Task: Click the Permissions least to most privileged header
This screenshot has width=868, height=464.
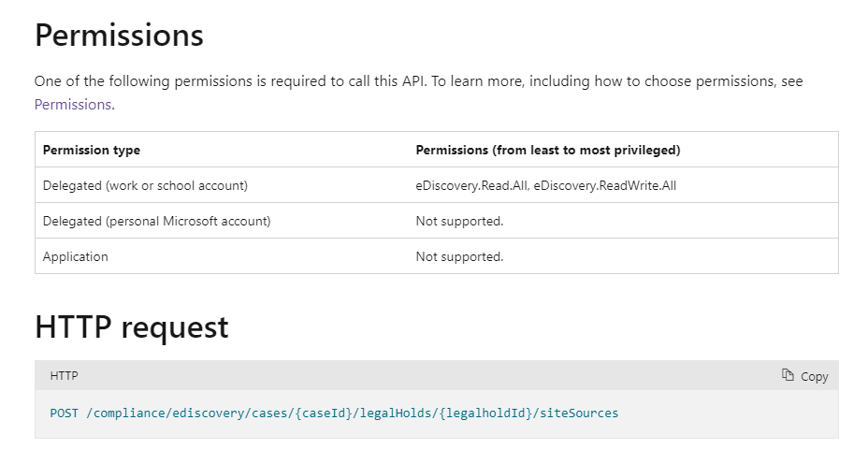Action: click(x=548, y=150)
